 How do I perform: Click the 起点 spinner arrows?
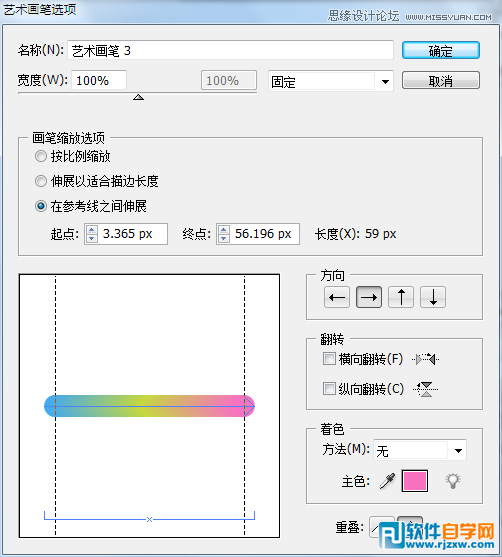(x=92, y=234)
